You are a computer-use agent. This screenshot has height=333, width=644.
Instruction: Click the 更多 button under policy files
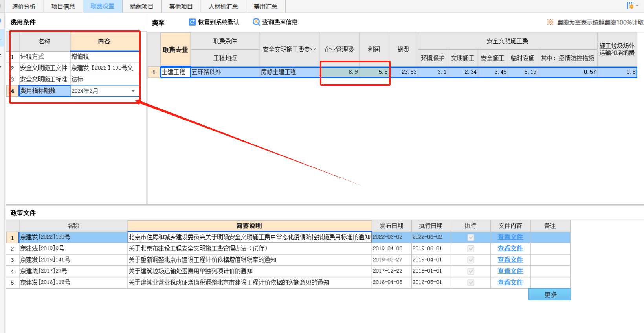(549, 294)
